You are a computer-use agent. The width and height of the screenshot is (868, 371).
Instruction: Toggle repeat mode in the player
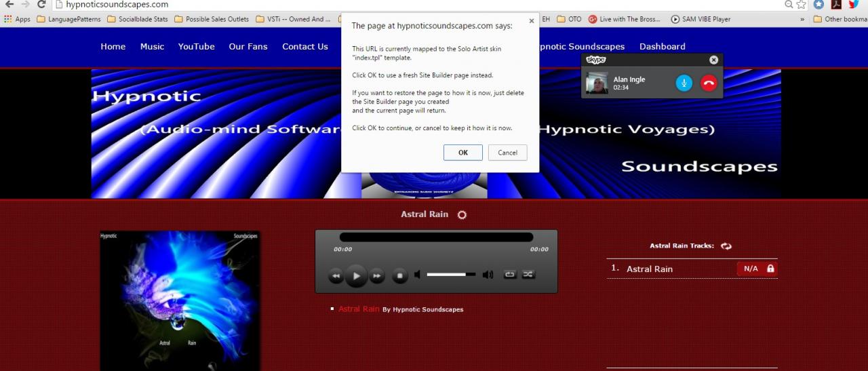point(510,275)
